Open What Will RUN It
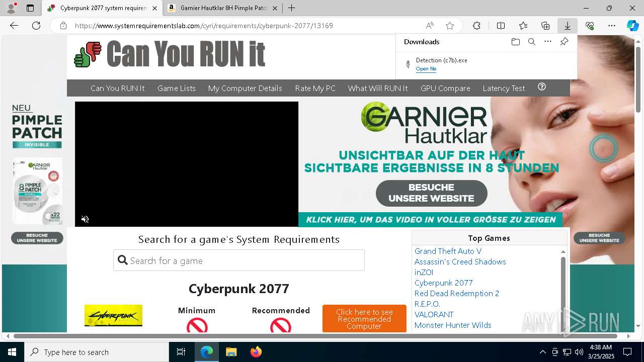Image resolution: width=644 pixels, height=362 pixels. click(x=378, y=88)
